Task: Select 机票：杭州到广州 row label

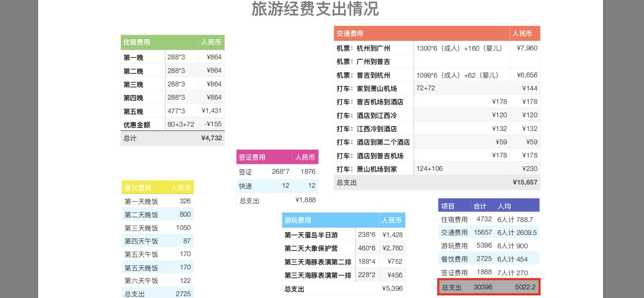Action: [x=363, y=48]
